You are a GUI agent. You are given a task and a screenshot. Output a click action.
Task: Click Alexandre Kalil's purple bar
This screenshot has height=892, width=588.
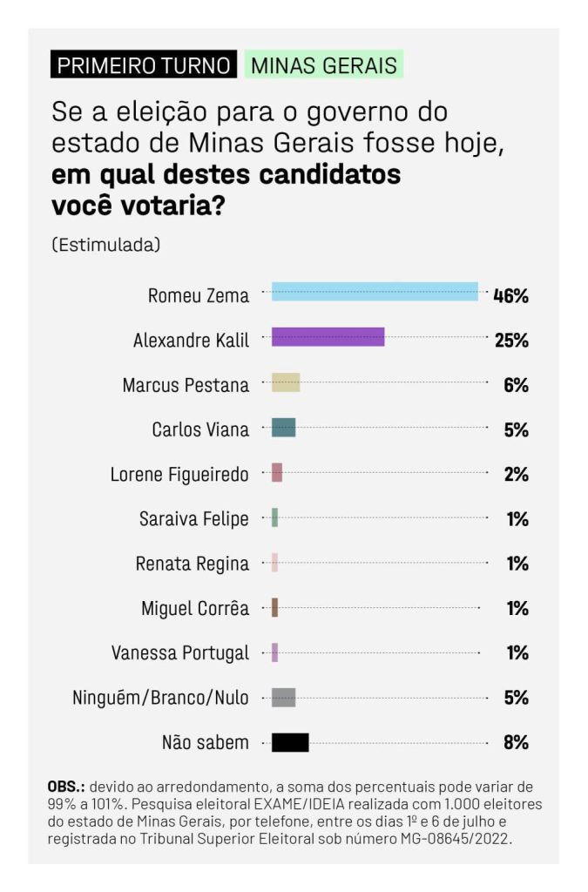point(328,337)
